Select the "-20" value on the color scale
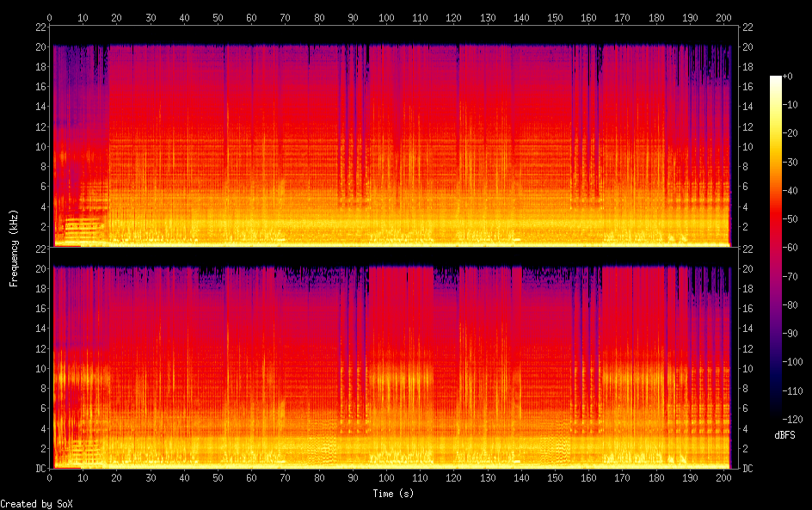The image size is (812, 510). point(790,133)
